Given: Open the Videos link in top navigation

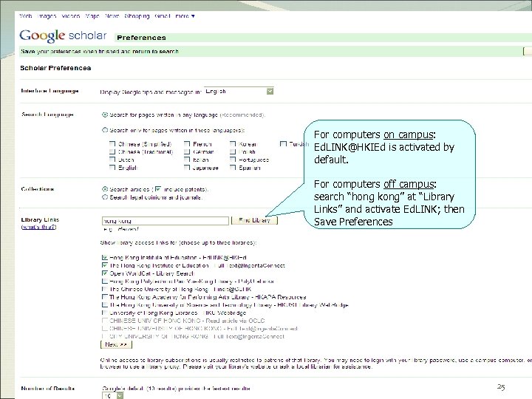Looking at the screenshot, I should point(71,16).
